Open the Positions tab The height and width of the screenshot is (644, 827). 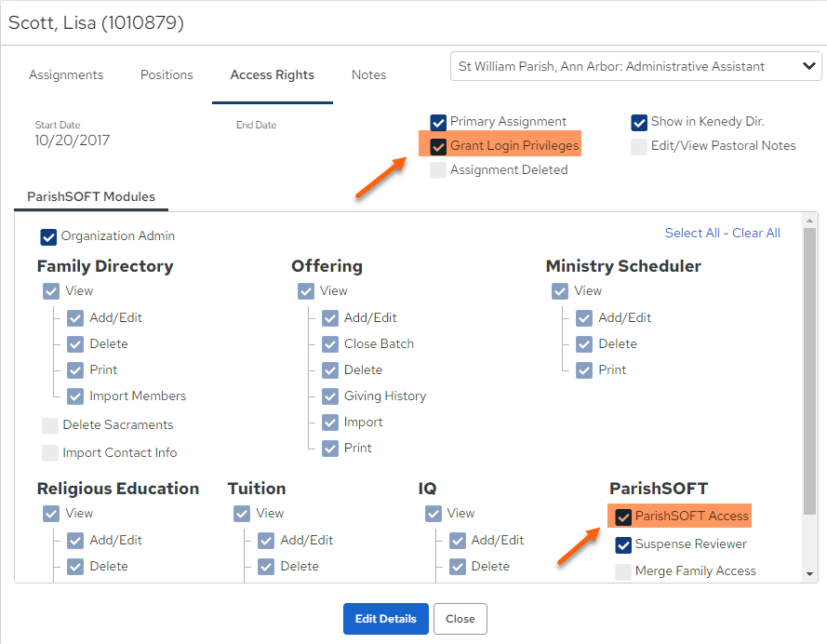(167, 74)
